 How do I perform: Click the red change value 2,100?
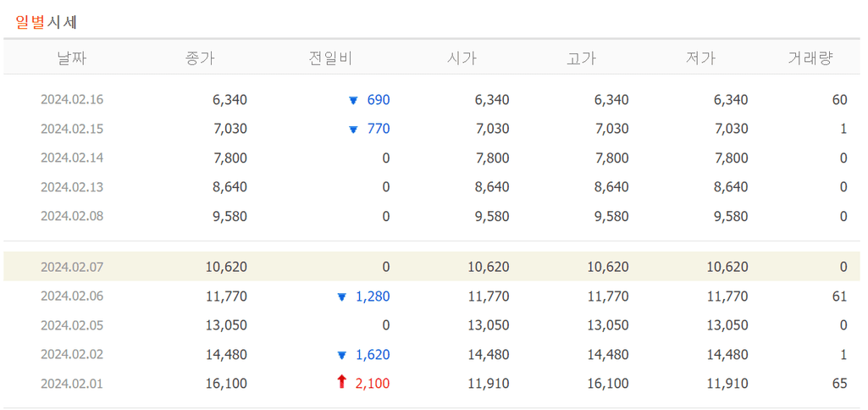[x=373, y=384]
